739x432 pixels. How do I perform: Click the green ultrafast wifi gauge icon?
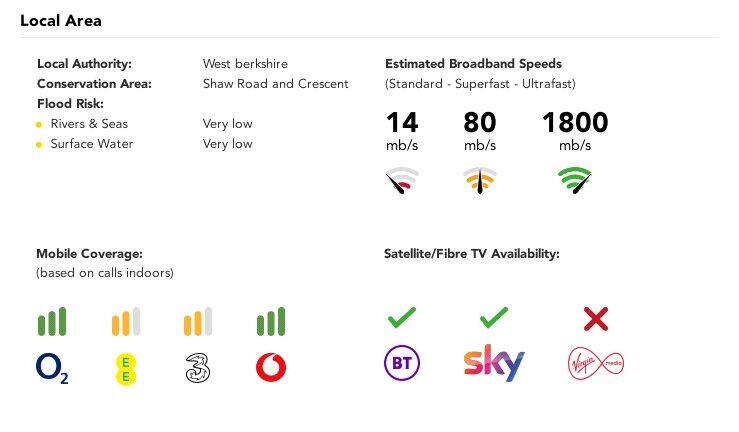coord(574,181)
